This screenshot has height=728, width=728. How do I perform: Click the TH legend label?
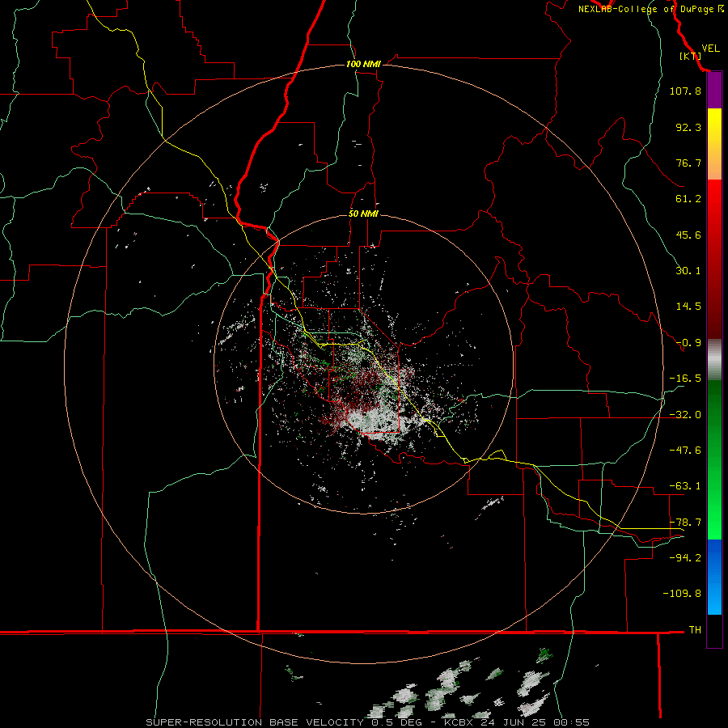click(695, 630)
